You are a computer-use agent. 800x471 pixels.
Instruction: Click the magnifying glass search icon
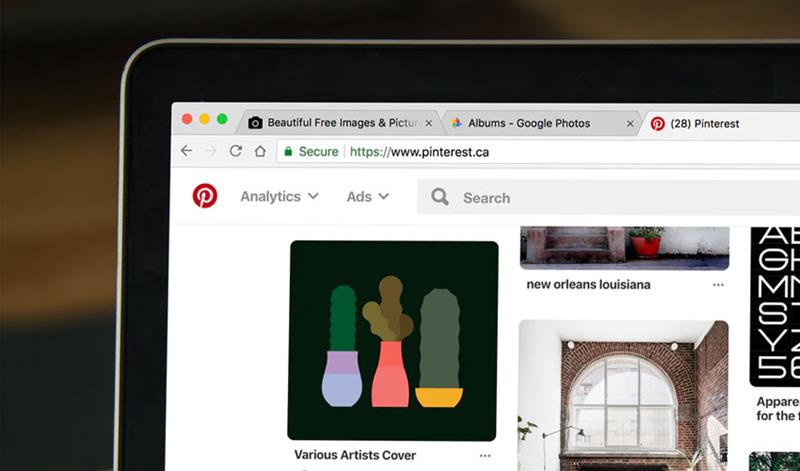(x=440, y=197)
